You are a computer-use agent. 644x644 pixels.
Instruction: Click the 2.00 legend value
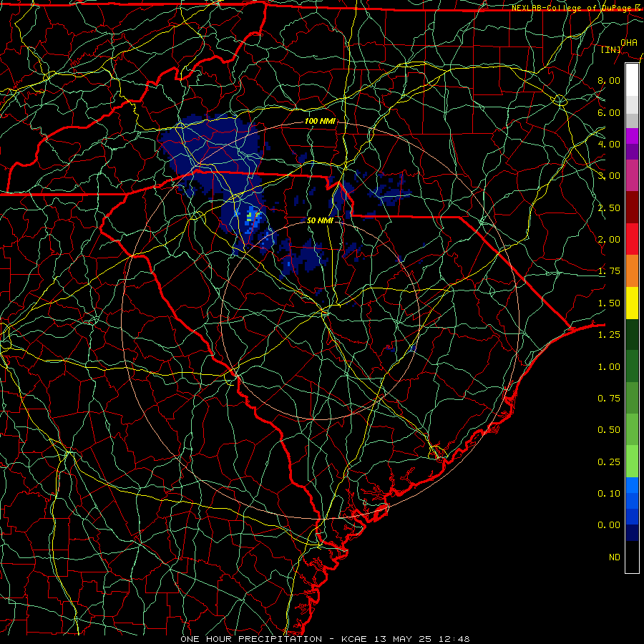tap(609, 240)
